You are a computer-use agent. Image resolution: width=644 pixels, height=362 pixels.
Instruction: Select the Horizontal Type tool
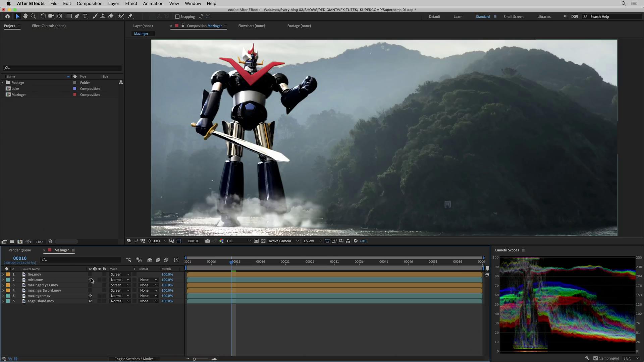coord(85,16)
